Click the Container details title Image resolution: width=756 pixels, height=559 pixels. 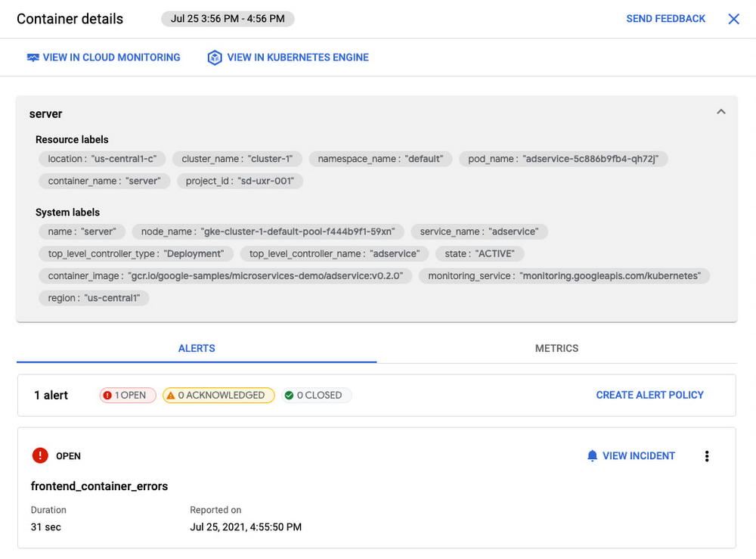click(70, 19)
